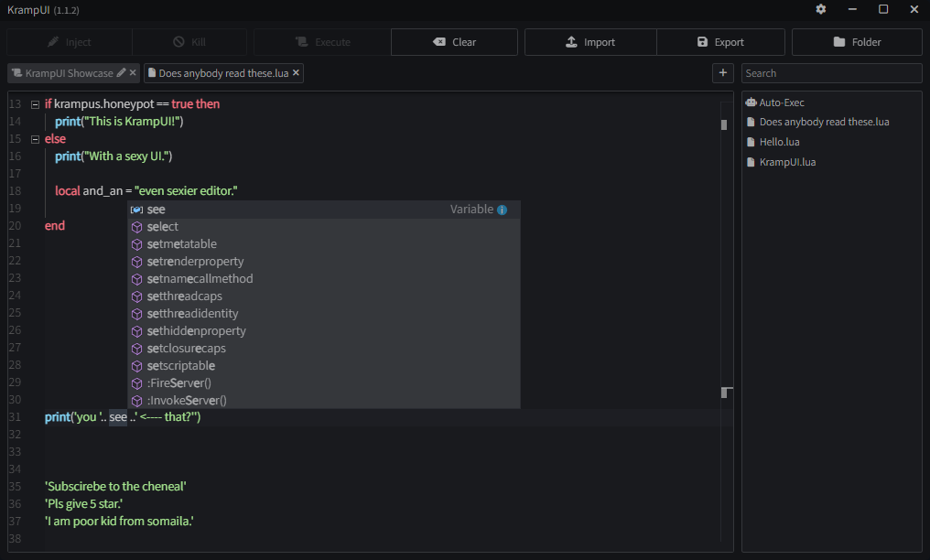Click the Kill button
Viewport: 930px width, 560px height.
(x=189, y=42)
